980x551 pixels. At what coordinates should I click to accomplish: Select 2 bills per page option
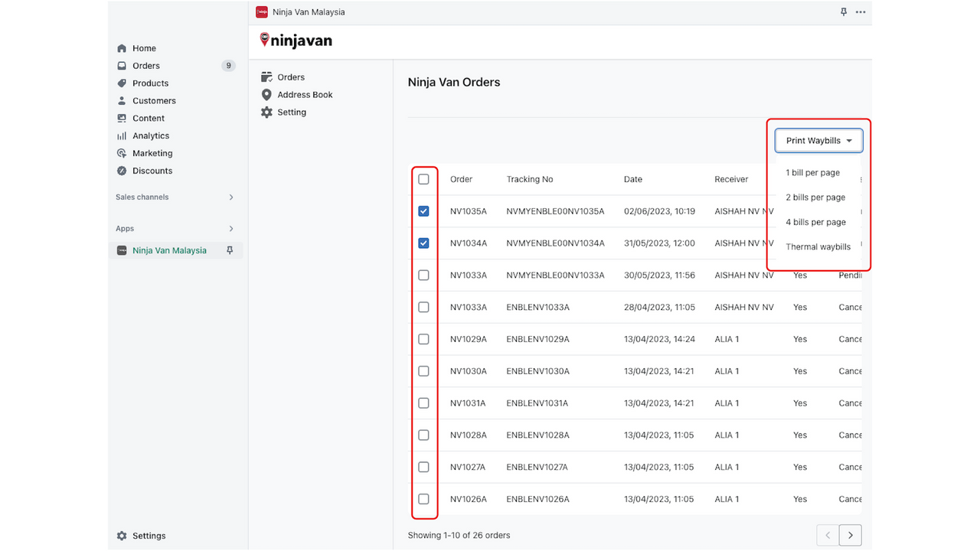[x=815, y=197]
